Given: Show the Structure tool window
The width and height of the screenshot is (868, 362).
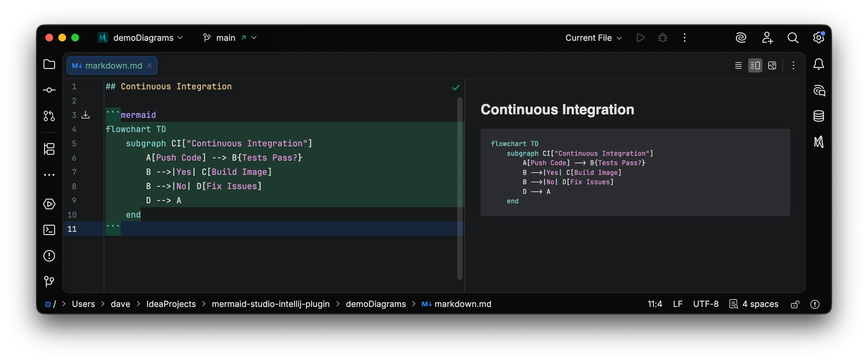Looking at the screenshot, I should click(x=49, y=149).
